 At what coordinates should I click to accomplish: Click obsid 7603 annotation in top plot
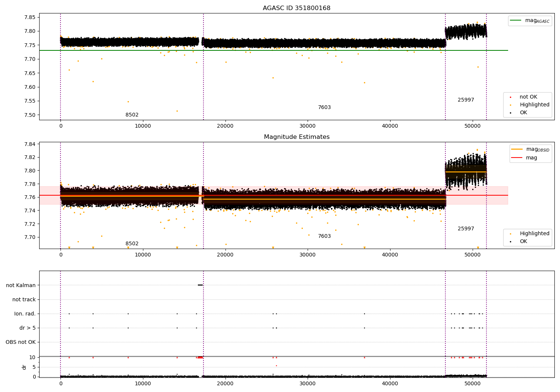click(324, 108)
